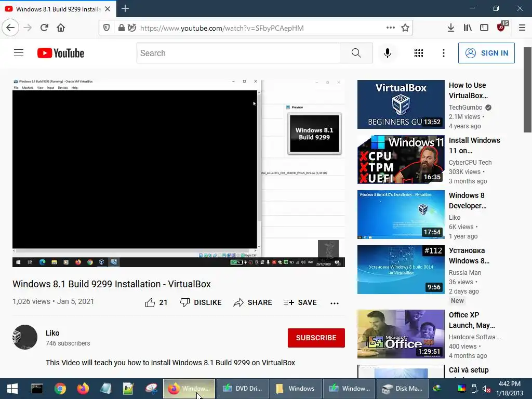Subscribe to the Liko channel

[x=316, y=338]
